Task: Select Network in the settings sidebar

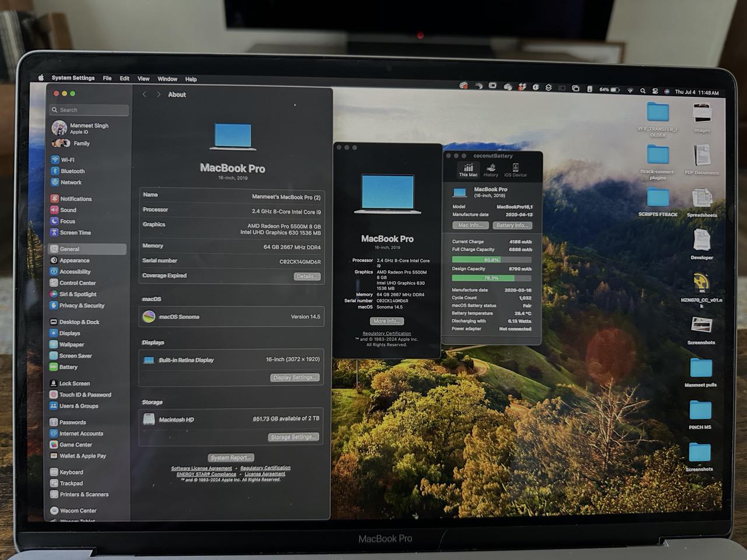Action: click(x=66, y=182)
